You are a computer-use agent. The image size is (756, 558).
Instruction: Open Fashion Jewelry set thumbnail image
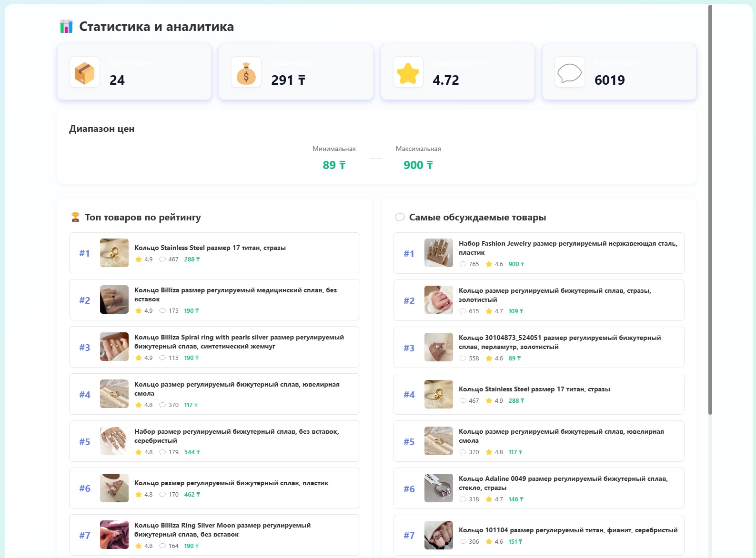coord(439,253)
